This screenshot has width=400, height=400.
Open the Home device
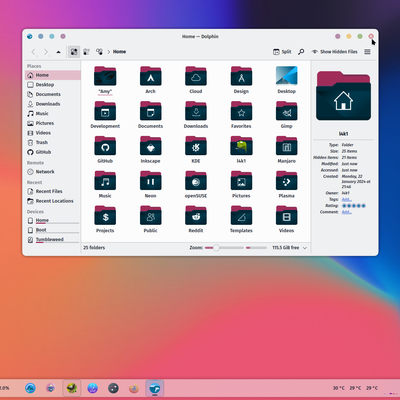tap(53, 220)
